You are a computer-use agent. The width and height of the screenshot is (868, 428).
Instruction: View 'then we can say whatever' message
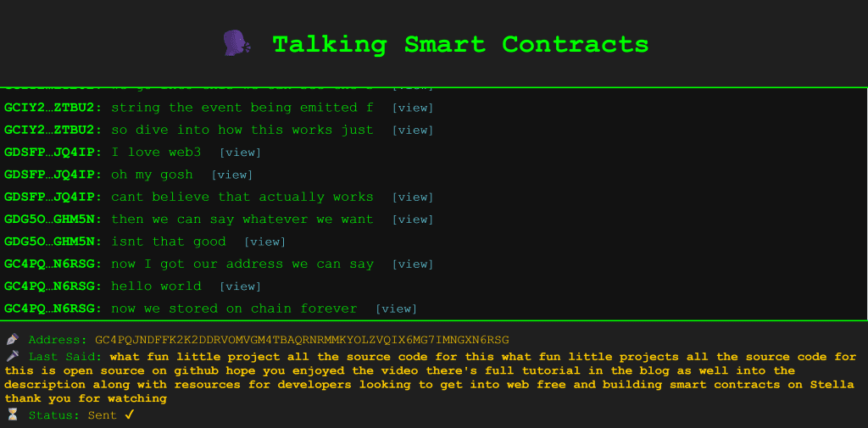[x=413, y=220]
